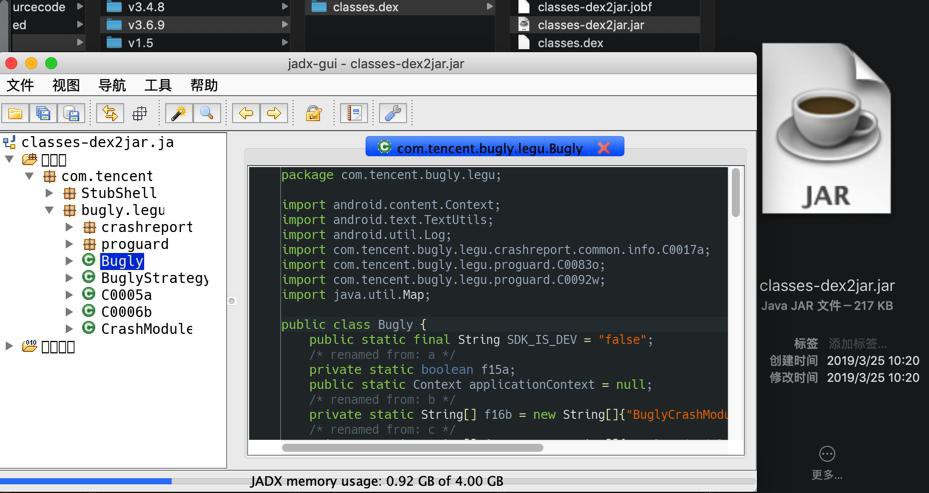Open class search magnifier icon

(x=207, y=113)
